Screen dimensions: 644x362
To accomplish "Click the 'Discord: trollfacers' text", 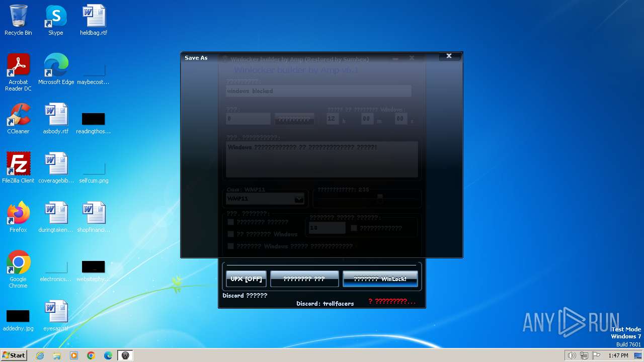I will [x=325, y=304].
